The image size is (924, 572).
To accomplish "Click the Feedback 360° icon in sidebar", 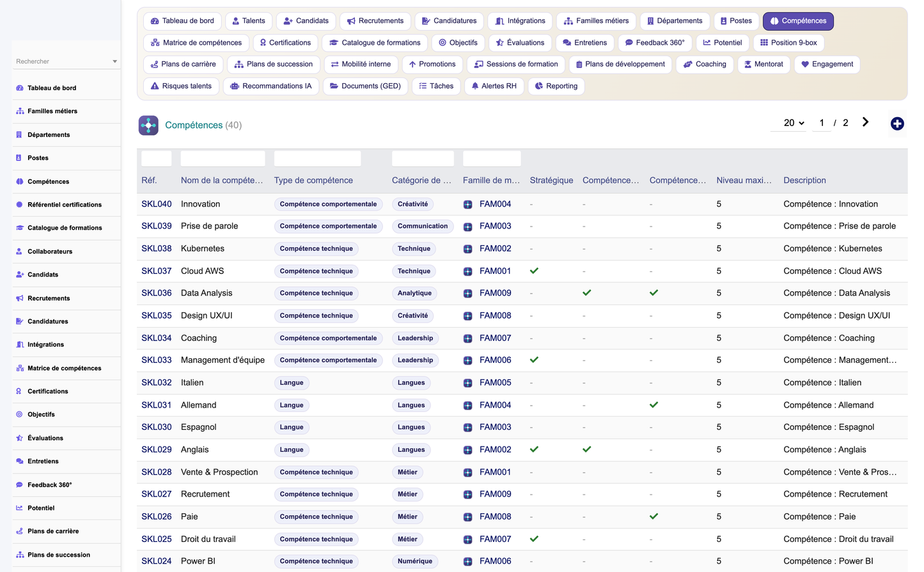I will coord(19,485).
